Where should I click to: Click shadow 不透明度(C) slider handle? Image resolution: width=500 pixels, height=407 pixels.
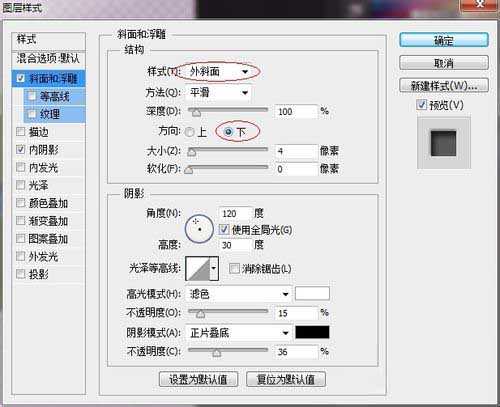[217, 353]
